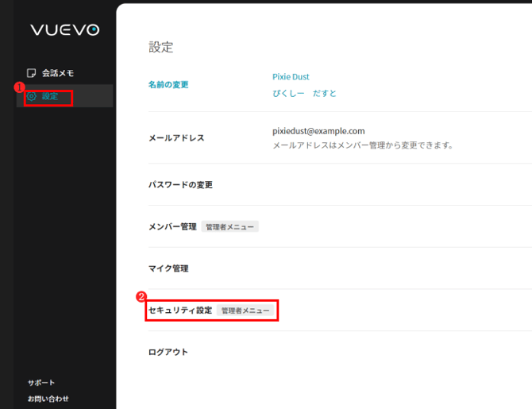Click the 設定 gear icon in sidebar
Image resolution: width=532 pixels, height=409 pixels.
(32, 97)
